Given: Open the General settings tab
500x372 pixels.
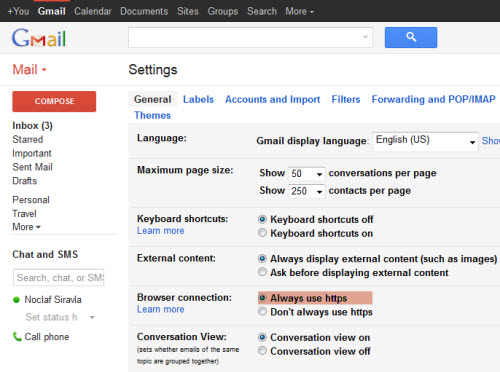Looking at the screenshot, I should 152,99.
